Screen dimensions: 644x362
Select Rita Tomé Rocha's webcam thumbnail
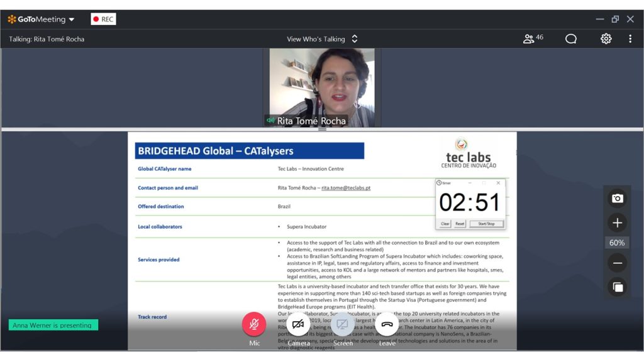coord(322,87)
